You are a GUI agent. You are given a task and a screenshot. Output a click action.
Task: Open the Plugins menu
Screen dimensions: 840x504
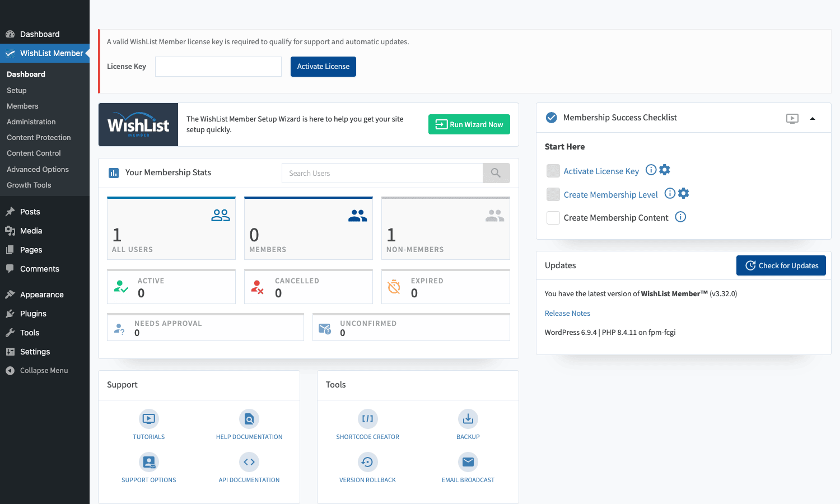pyautogui.click(x=45, y=314)
